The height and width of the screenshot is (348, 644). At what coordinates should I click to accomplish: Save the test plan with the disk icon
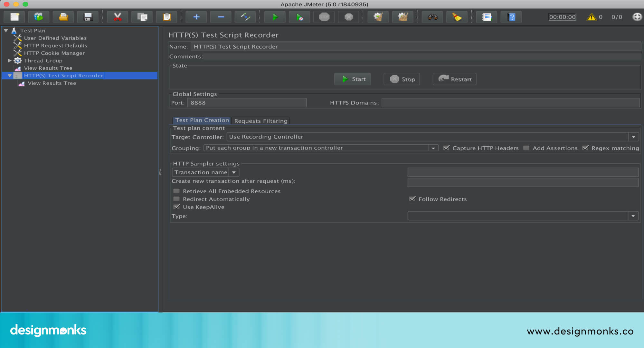pyautogui.click(x=88, y=17)
